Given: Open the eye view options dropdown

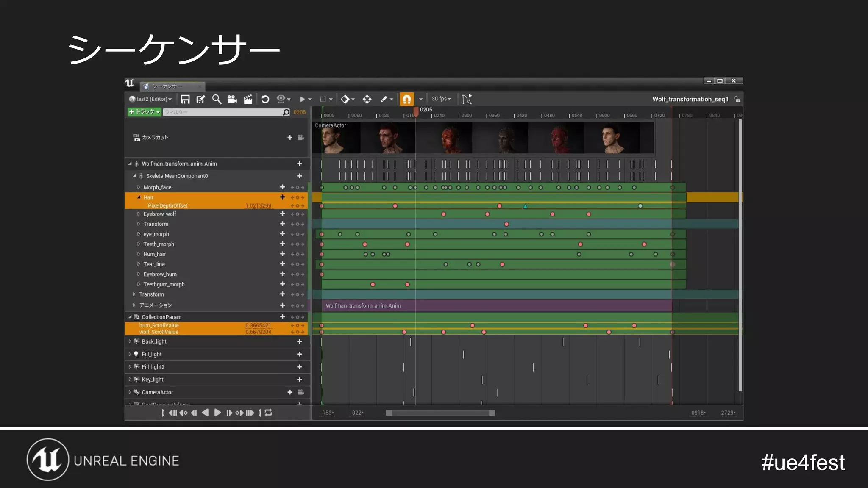Looking at the screenshot, I should click(x=283, y=99).
